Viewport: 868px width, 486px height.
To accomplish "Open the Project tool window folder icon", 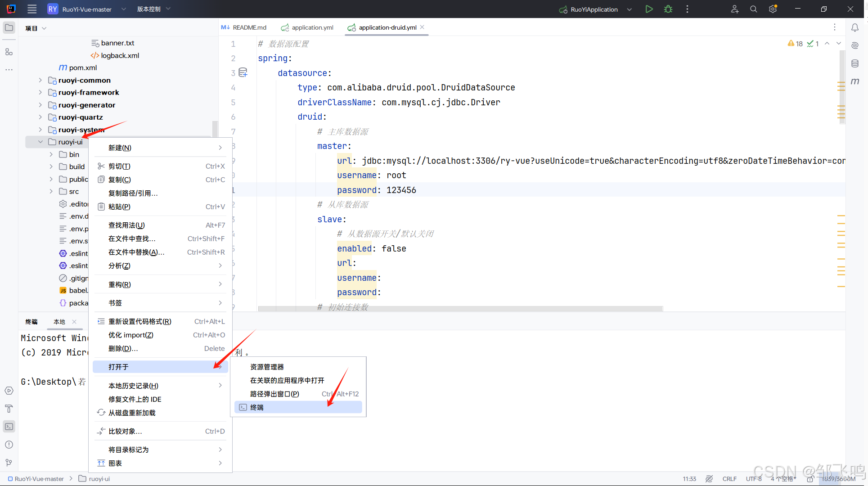I will click(9, 28).
